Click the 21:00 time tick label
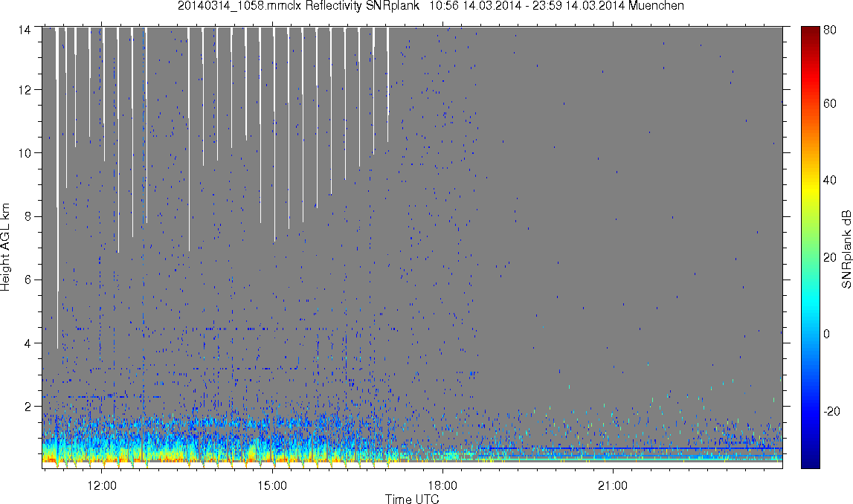This screenshot has width=853, height=504. pos(613,485)
